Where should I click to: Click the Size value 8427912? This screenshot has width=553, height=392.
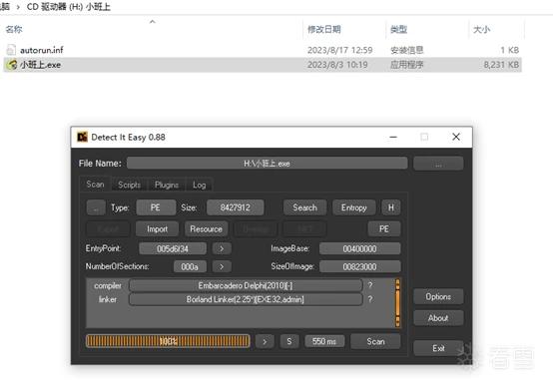(x=235, y=207)
